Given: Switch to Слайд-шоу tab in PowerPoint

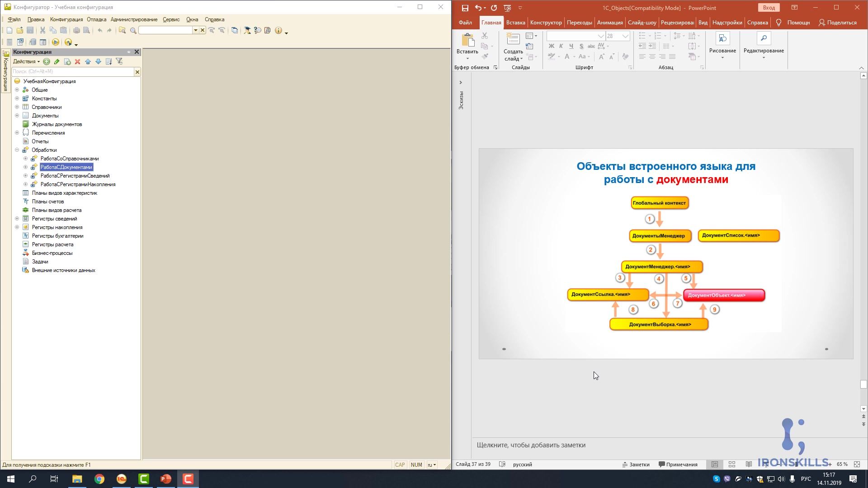Looking at the screenshot, I should tap(642, 23).
